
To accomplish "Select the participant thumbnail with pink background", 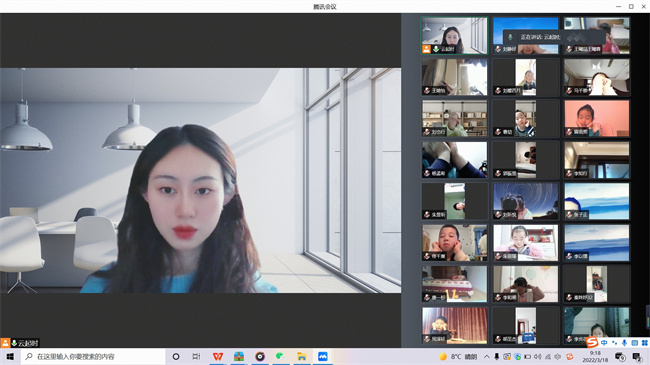I will click(x=597, y=119).
